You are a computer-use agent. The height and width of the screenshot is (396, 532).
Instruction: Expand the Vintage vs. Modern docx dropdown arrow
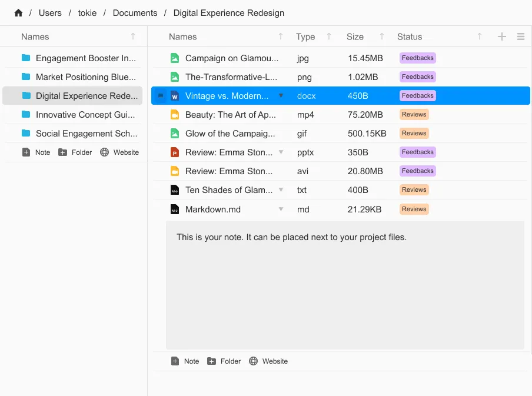coord(281,96)
